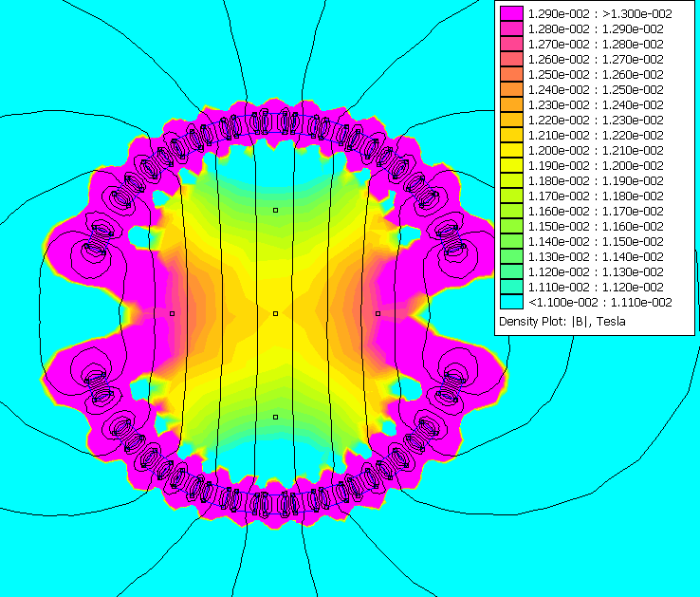The height and width of the screenshot is (597, 700).
Task: Click the 'Density Plot: |B|, Tesla' caption
Action: [562, 321]
